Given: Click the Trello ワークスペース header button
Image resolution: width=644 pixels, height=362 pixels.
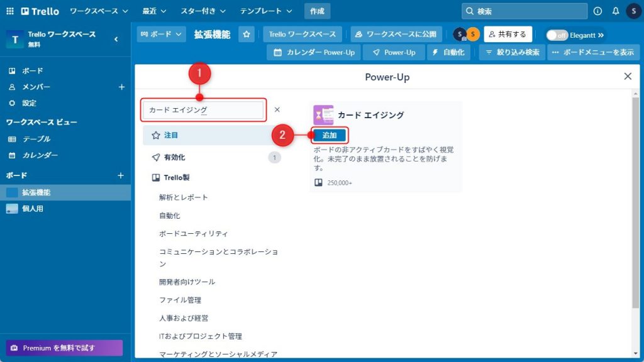Looking at the screenshot, I should tap(303, 35).
